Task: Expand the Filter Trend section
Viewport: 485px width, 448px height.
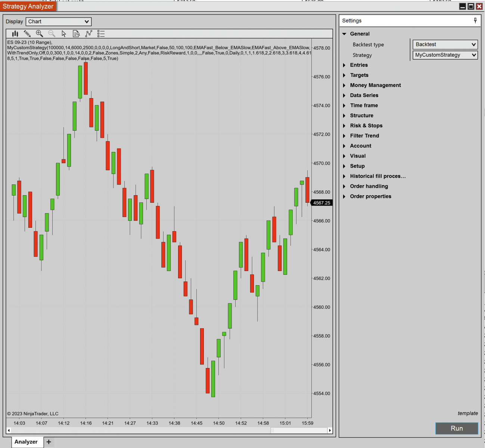Action: tap(344, 136)
